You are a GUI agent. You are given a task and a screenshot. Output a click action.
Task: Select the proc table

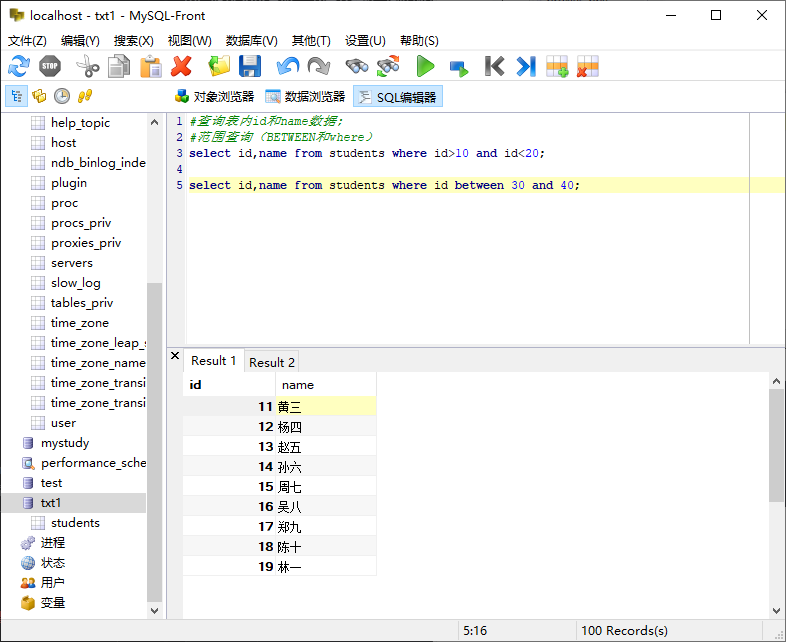[64, 203]
